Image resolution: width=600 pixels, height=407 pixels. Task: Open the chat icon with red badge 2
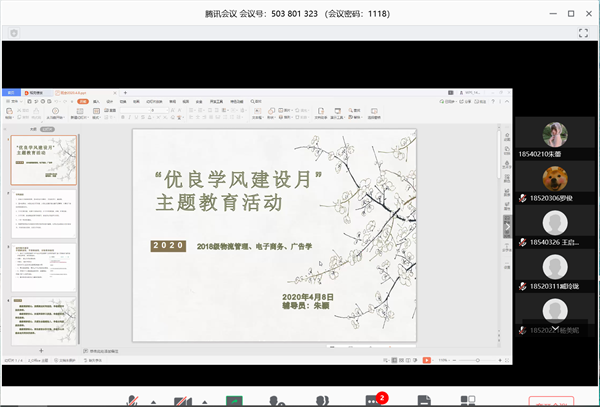(x=376, y=400)
